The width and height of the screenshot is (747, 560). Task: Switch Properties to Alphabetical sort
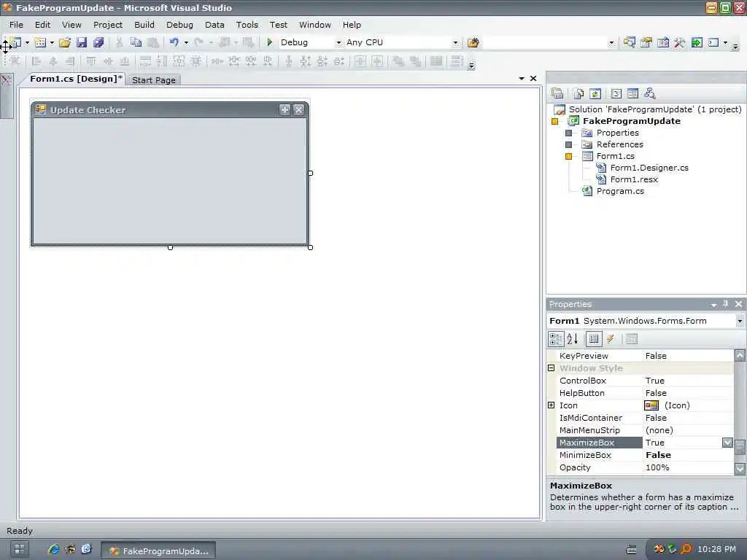pos(573,338)
